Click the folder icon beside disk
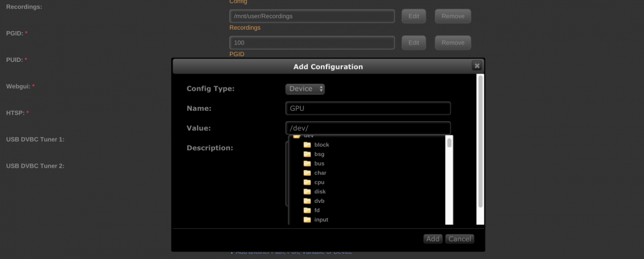The width and height of the screenshot is (644, 259). pos(307,191)
